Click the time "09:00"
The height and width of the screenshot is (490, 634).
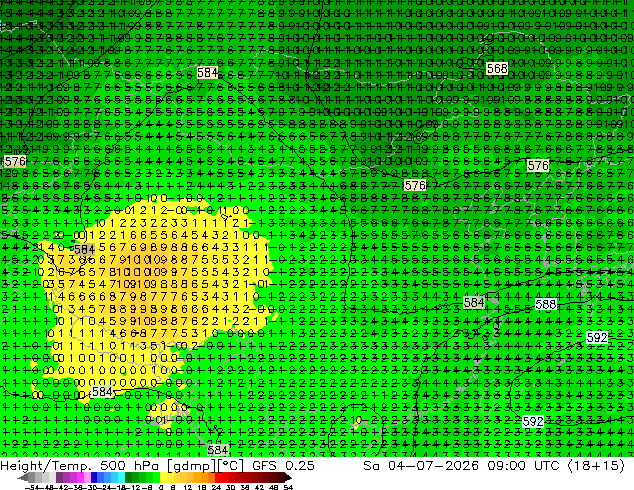[x=506, y=466]
